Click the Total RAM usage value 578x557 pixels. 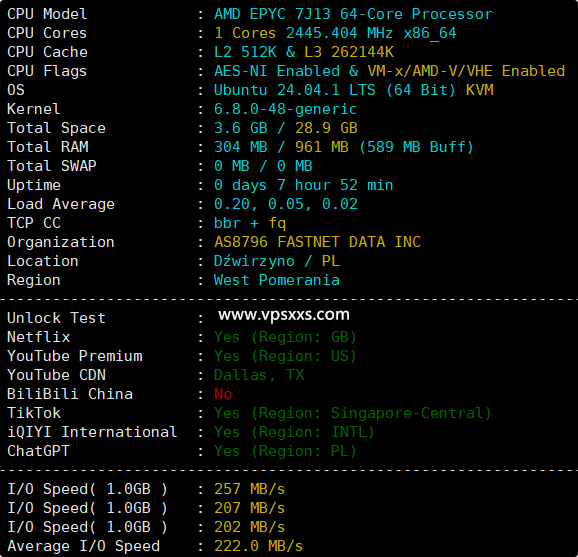tap(344, 147)
